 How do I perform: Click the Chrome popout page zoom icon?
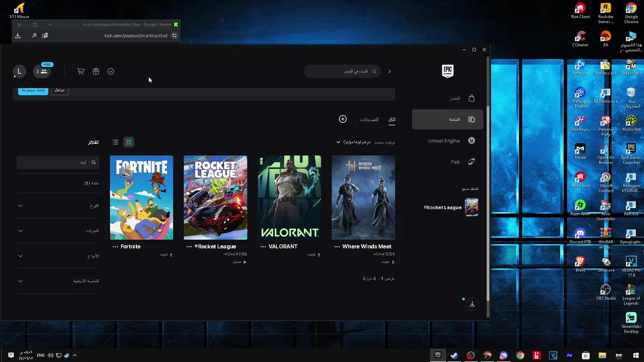coord(34,36)
